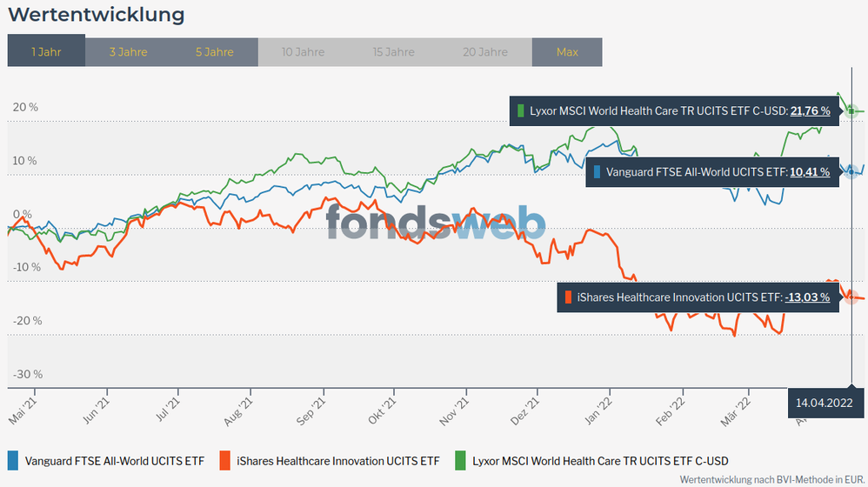Click the blue data point marker on chart
Image resolution: width=868 pixels, height=487 pixels.
click(x=851, y=172)
